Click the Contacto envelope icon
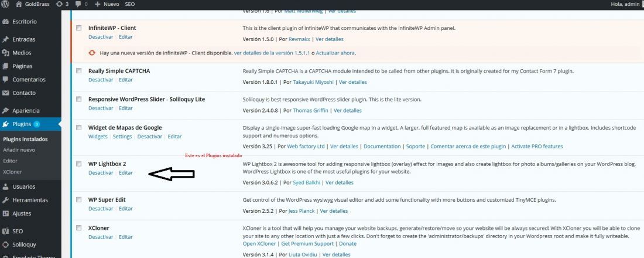 click(6, 93)
